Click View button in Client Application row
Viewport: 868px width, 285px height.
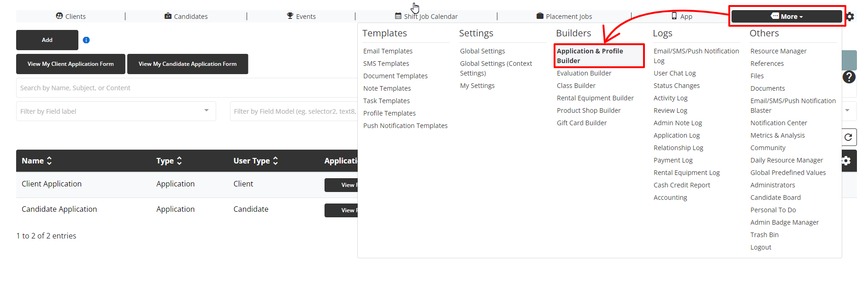click(341, 185)
